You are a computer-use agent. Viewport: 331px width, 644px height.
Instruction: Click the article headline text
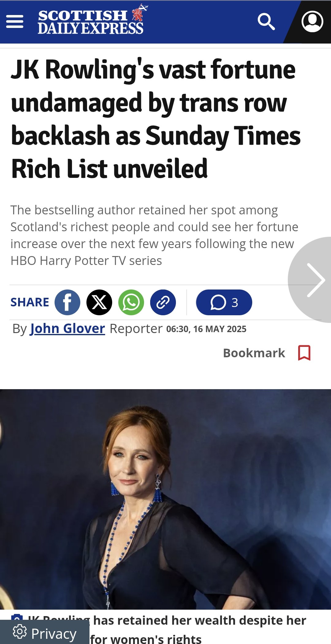(x=156, y=119)
